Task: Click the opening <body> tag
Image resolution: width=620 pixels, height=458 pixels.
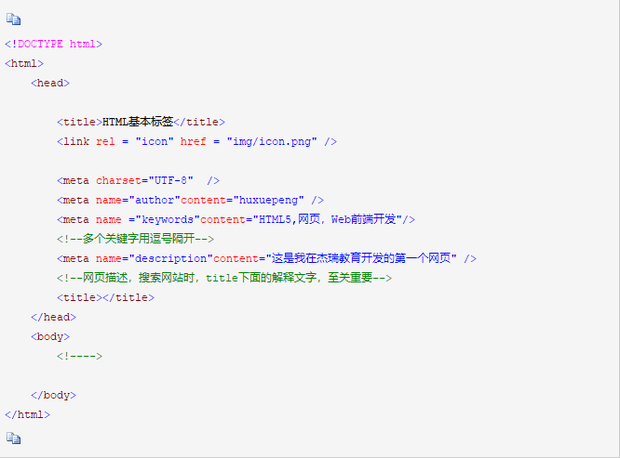Action: 50,337
